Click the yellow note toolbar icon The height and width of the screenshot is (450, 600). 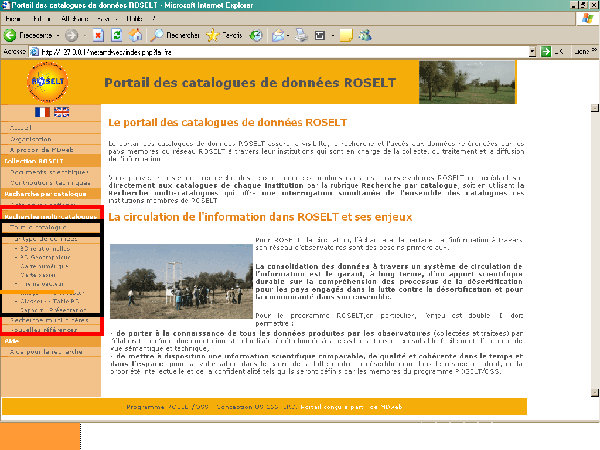pyautogui.click(x=346, y=36)
